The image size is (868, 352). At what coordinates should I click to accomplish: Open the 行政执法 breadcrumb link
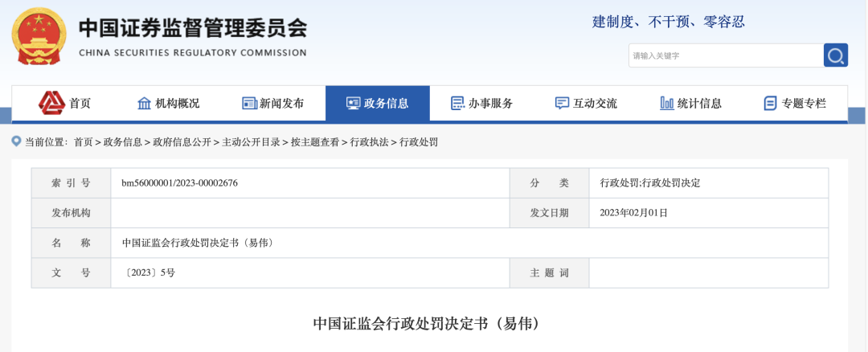pyautogui.click(x=369, y=142)
